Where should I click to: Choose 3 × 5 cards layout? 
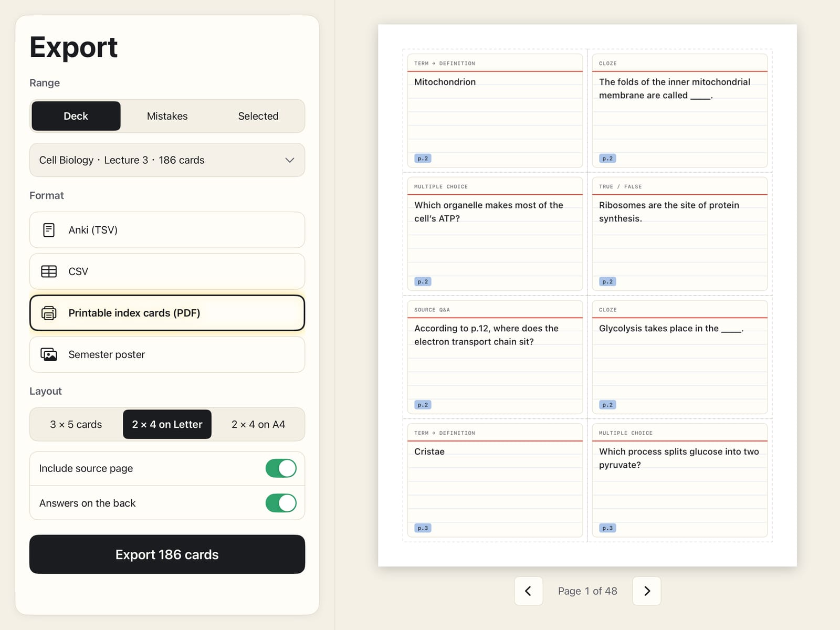coord(76,424)
